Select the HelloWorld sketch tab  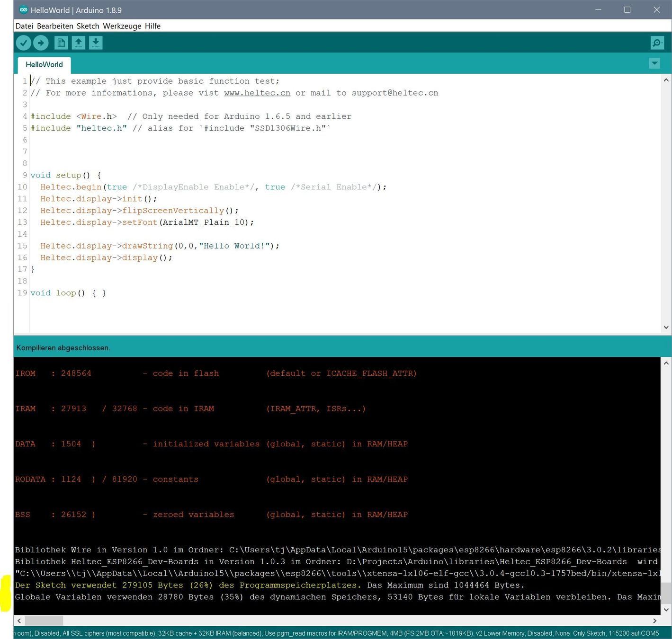(x=44, y=65)
